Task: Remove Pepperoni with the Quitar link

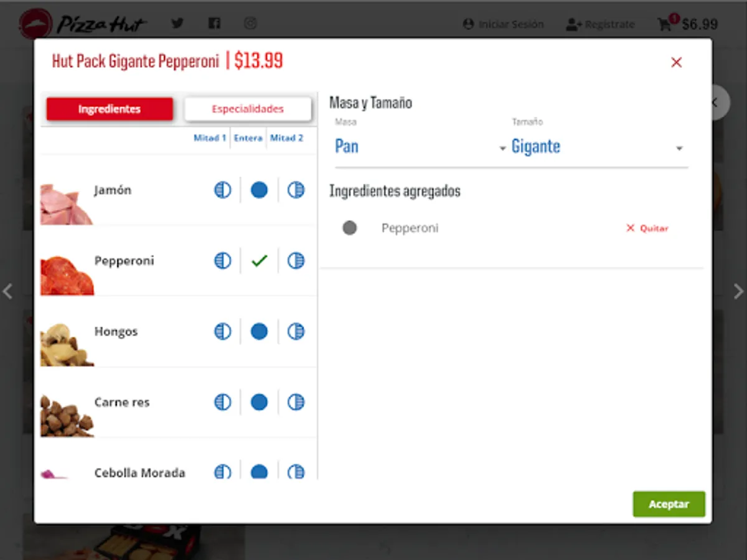Action: pyautogui.click(x=647, y=228)
